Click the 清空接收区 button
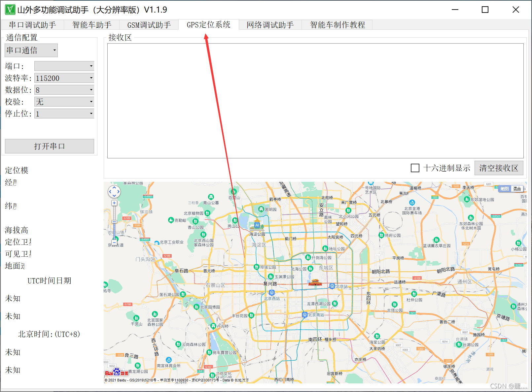Image resolution: width=532 pixels, height=392 pixels. [x=499, y=168]
